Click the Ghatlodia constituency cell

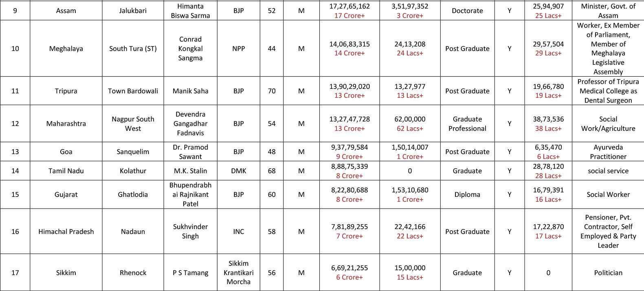tap(133, 194)
